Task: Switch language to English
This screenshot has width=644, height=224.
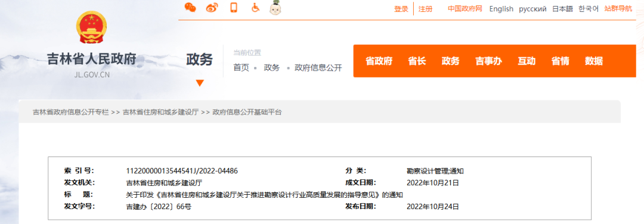Action: [501, 8]
